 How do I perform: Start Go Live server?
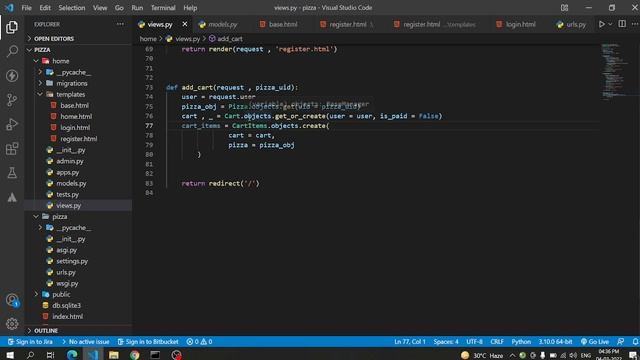point(595,342)
